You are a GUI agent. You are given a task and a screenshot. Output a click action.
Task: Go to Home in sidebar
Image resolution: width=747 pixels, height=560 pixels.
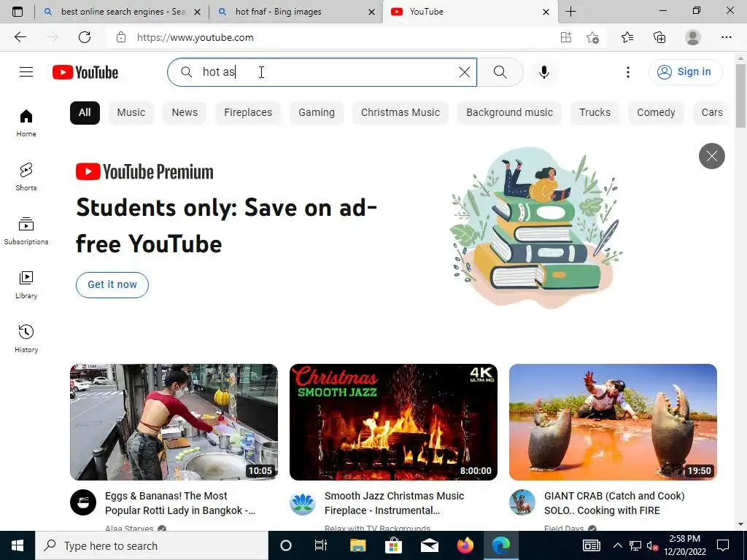coord(26,122)
